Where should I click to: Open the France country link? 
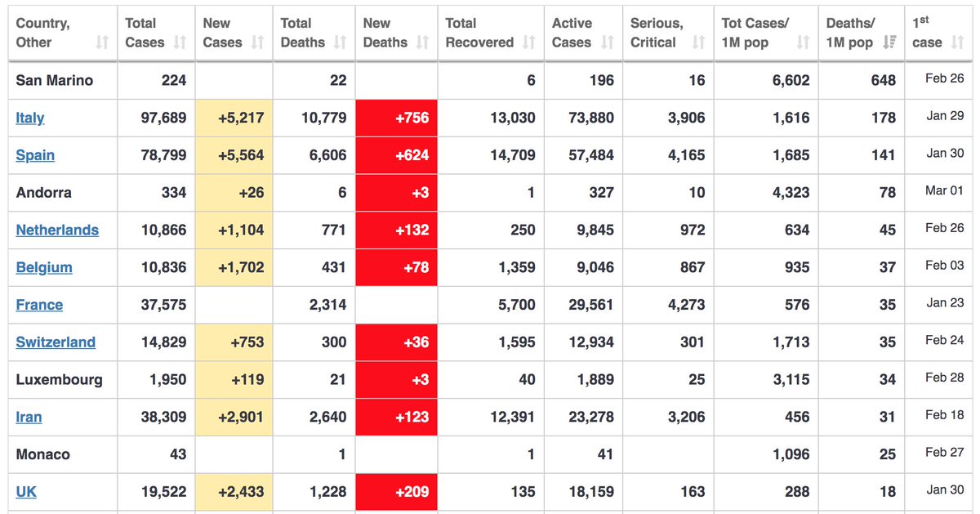(39, 305)
